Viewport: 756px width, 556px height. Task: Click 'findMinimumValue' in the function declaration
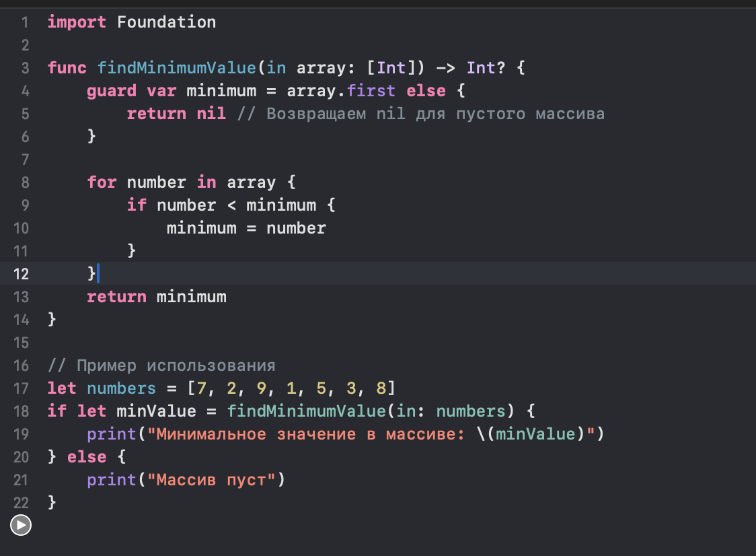[x=177, y=67]
